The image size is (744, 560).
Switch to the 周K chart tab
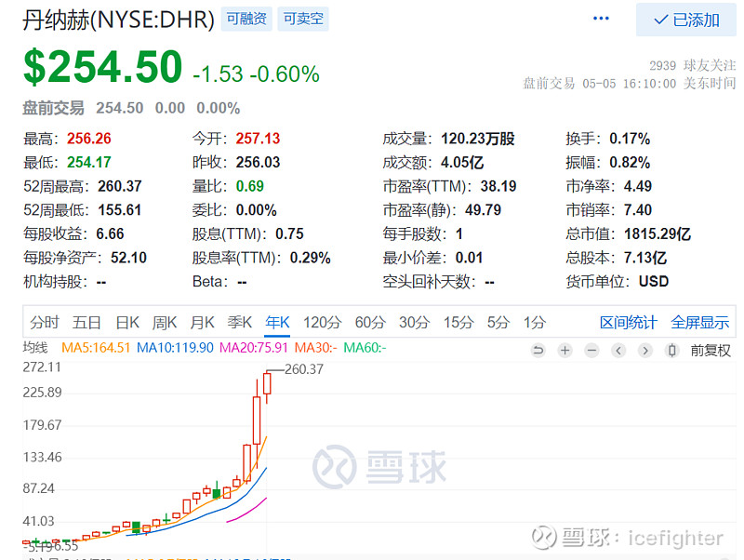165,322
